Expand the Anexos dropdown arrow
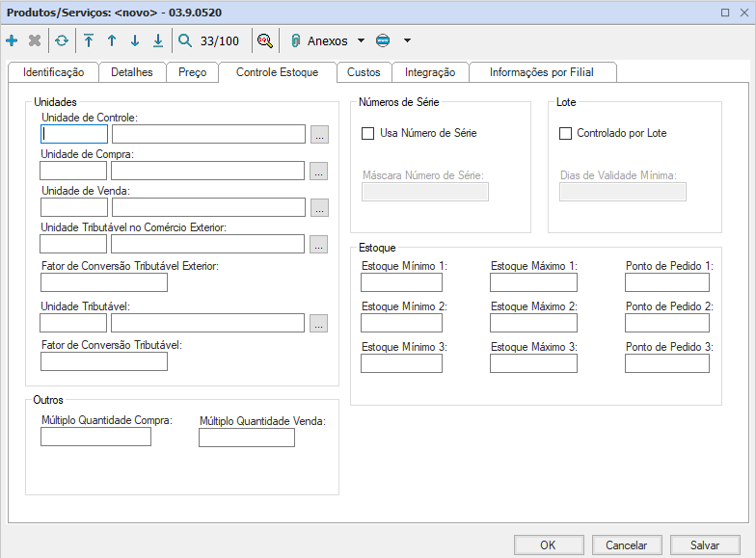The height and width of the screenshot is (558, 756). tap(361, 40)
